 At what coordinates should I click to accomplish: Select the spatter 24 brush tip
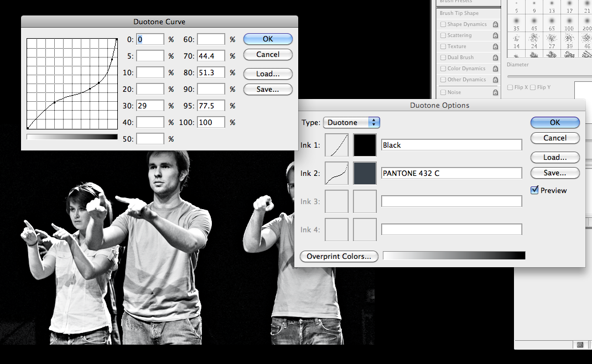[534, 41]
